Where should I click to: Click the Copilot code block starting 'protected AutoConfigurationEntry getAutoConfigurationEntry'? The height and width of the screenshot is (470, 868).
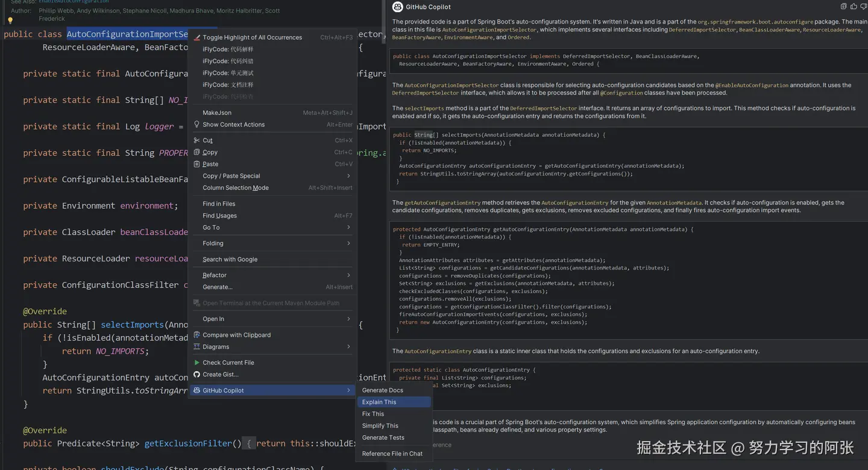click(x=628, y=280)
